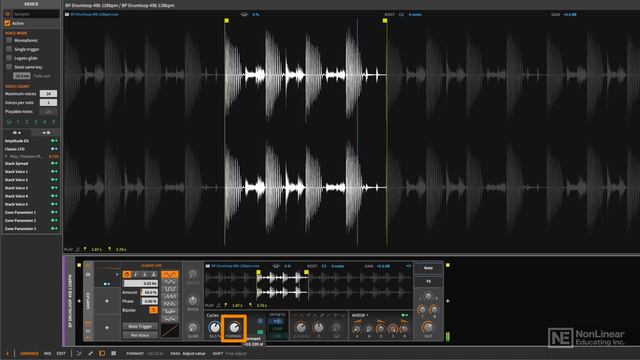Toggle the Steal same key checkbox
640x360 pixels.
(x=9, y=67)
